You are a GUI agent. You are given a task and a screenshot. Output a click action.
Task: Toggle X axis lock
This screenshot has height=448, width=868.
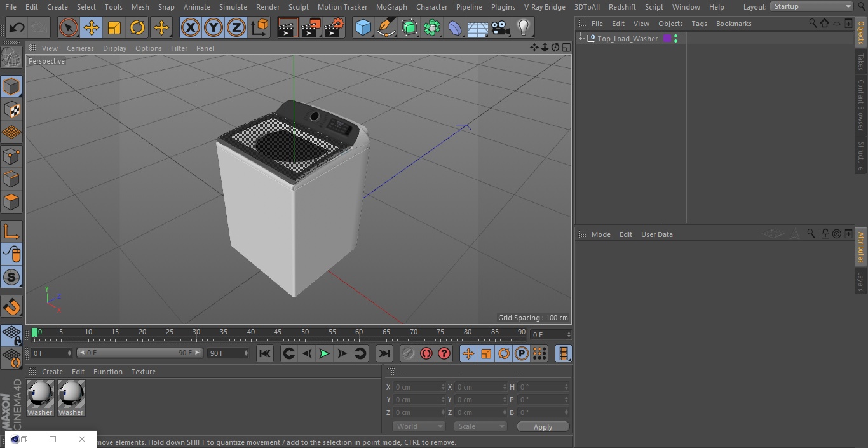190,27
